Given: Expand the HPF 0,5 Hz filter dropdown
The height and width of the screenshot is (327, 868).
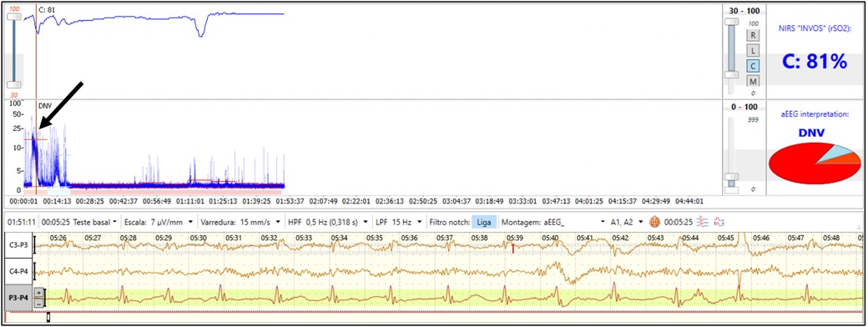Looking at the screenshot, I should click(327, 222).
